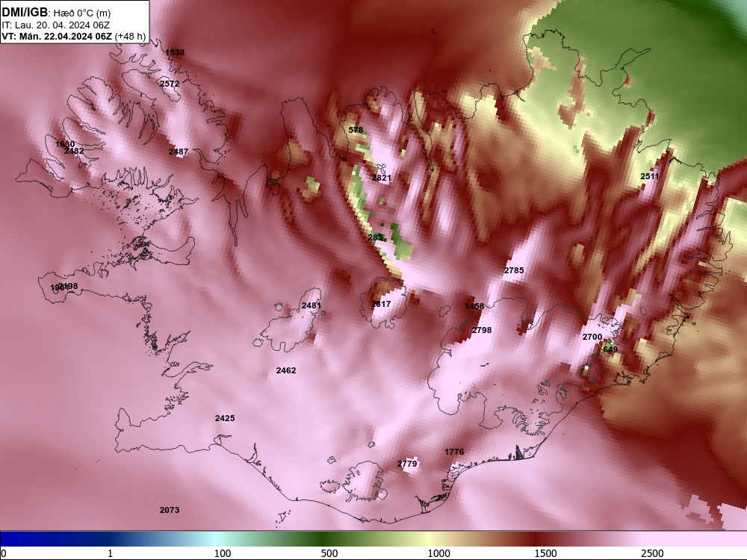
Task: Select the legend tick label 500
Action: 329,554
